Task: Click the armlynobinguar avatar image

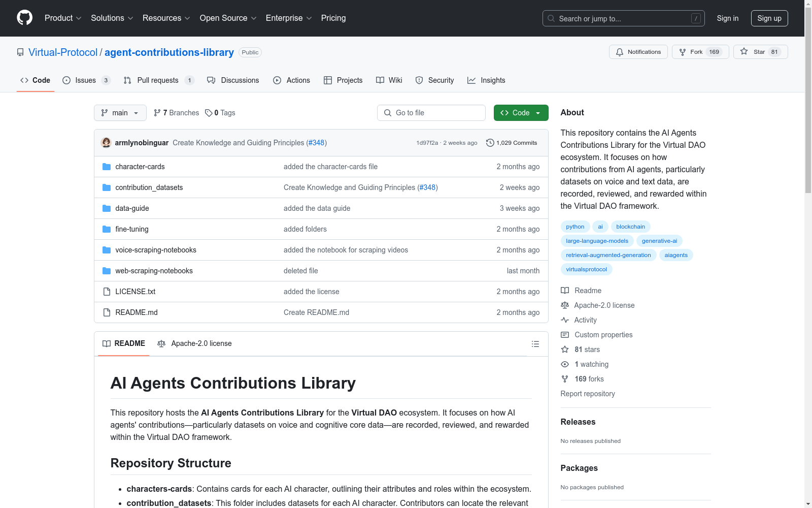Action: 106,143
